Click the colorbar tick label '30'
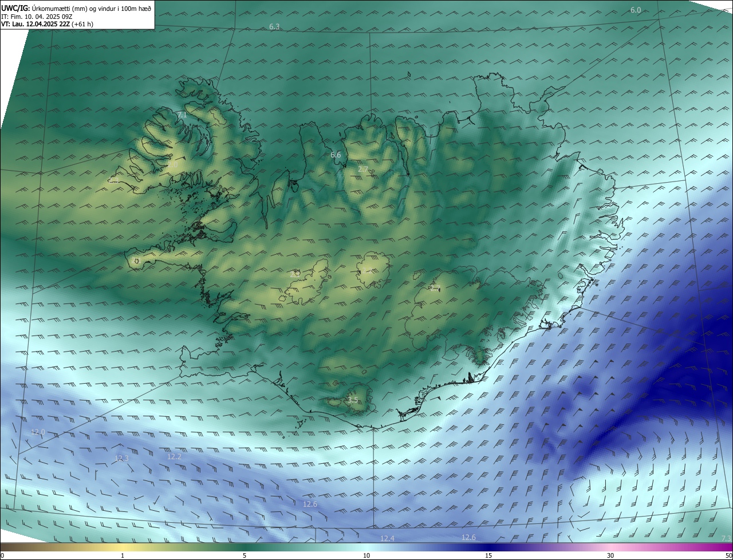733x560 pixels. pyautogui.click(x=610, y=555)
